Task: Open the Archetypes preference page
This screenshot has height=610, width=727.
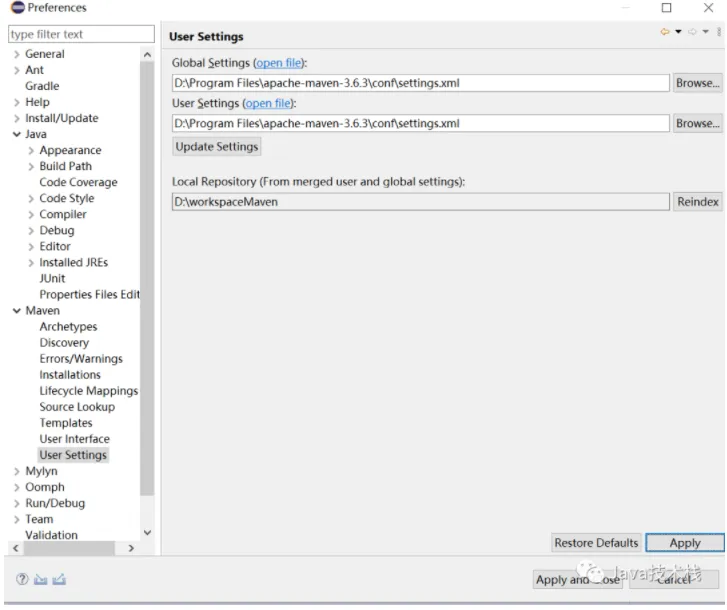Action: 68,327
